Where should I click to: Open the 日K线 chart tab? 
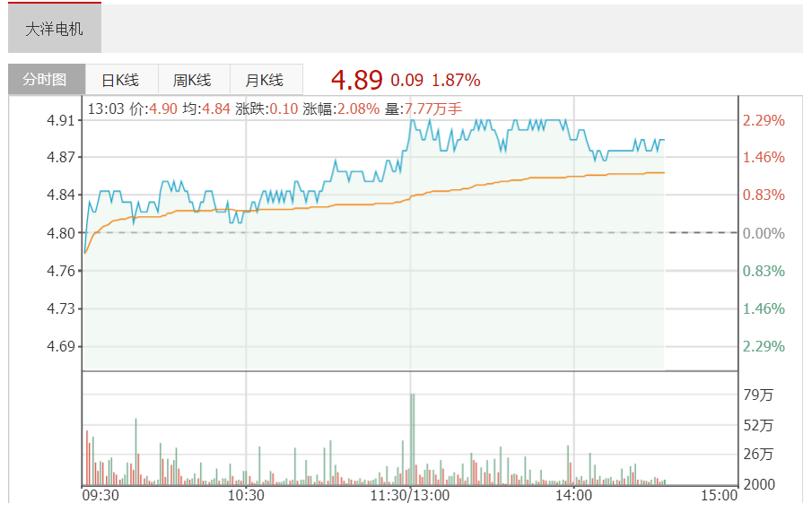121,80
